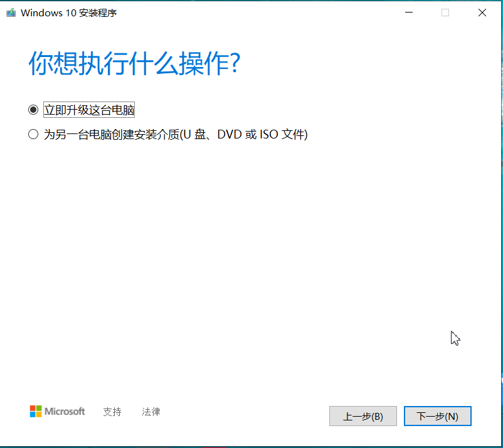Viewport: 503px width, 448px height.
Task: Click the Windows 10 setup icon in title bar
Action: (11, 13)
